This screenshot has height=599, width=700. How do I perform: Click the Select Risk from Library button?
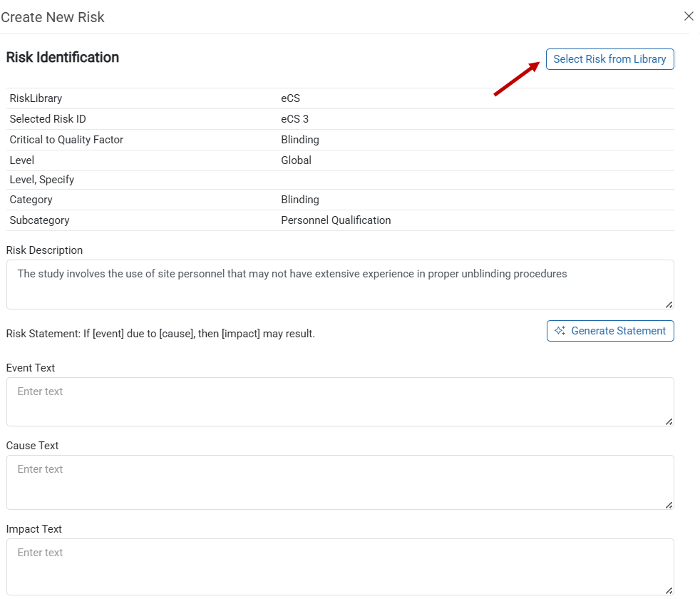(x=609, y=59)
